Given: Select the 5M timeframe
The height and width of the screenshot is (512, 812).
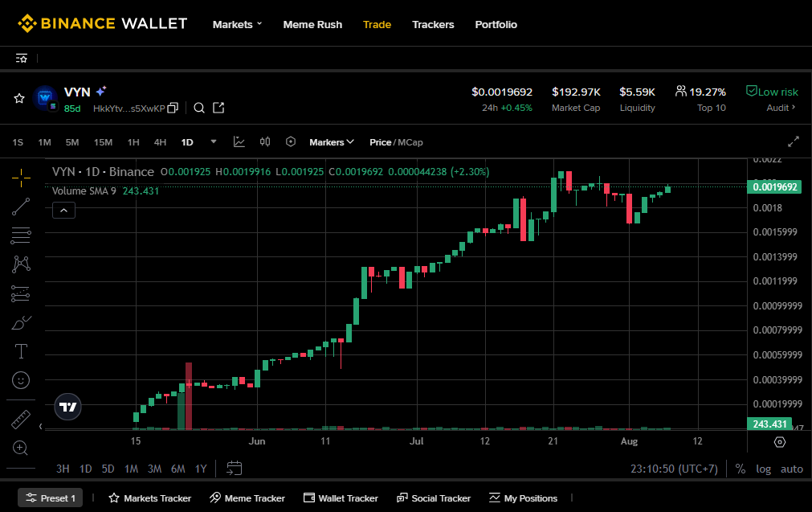Looking at the screenshot, I should coord(72,142).
